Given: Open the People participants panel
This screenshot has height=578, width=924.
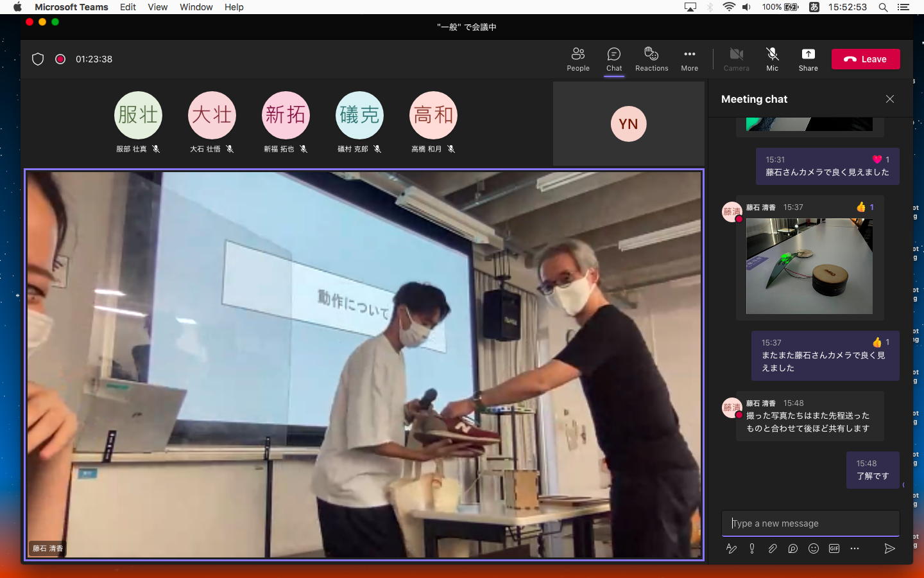Looking at the screenshot, I should click(x=577, y=59).
